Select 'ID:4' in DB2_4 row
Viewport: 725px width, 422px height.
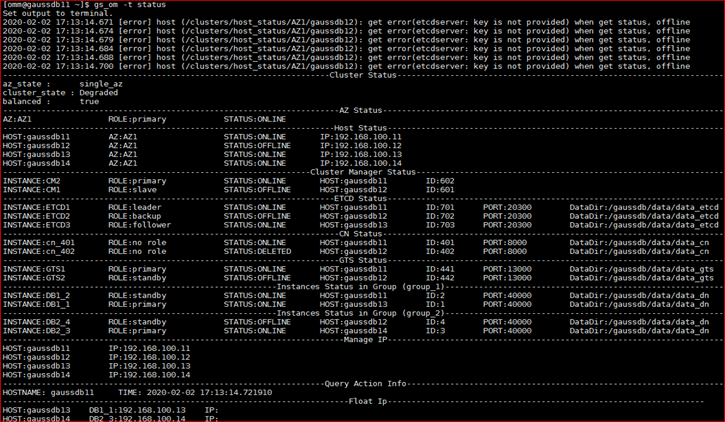pyautogui.click(x=435, y=322)
